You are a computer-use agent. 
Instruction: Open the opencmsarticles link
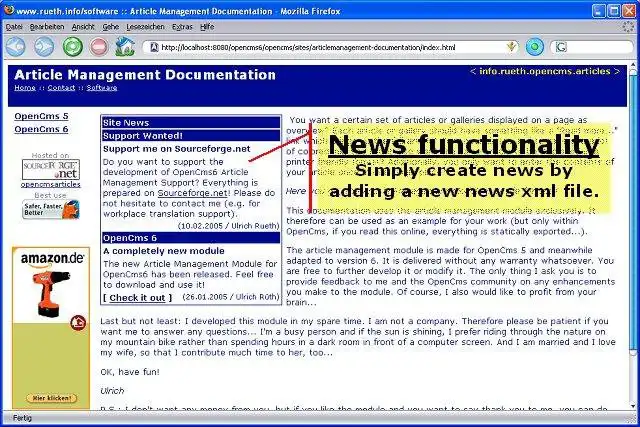click(51, 185)
